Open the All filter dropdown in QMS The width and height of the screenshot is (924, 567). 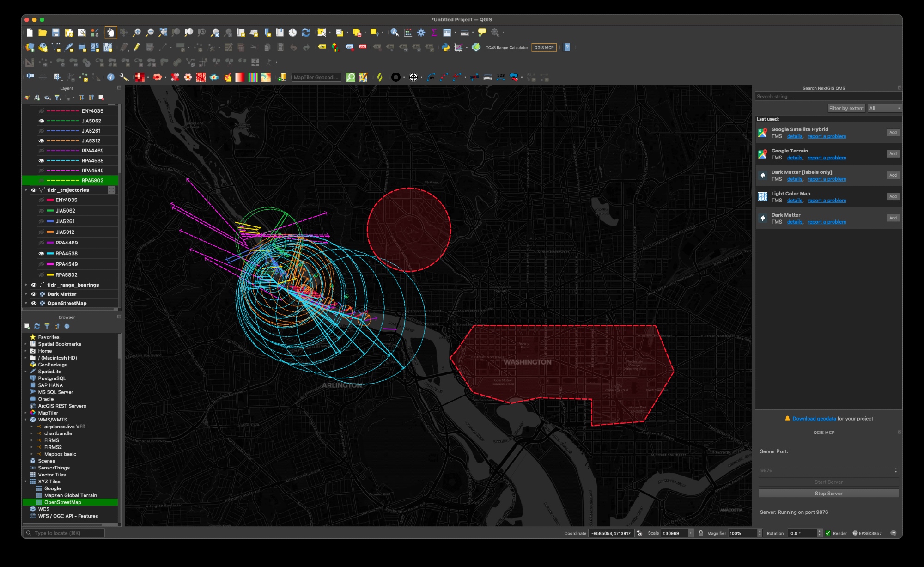coord(884,108)
